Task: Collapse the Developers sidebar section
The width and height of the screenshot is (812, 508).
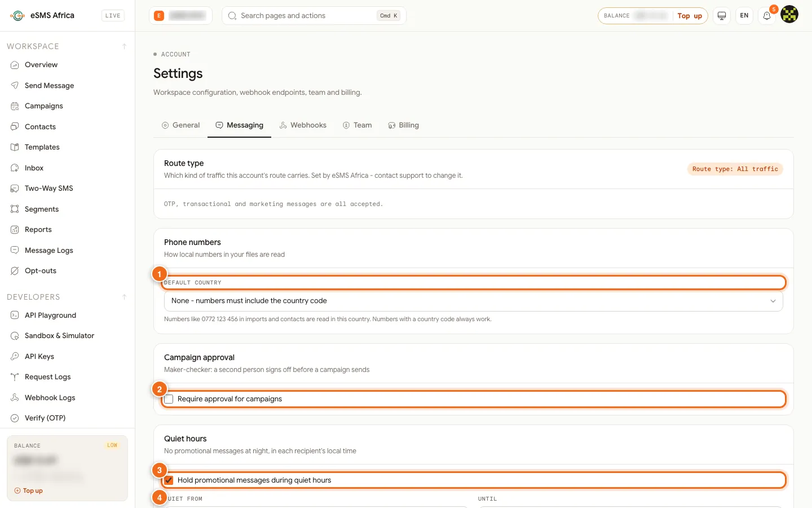Action: [124, 297]
